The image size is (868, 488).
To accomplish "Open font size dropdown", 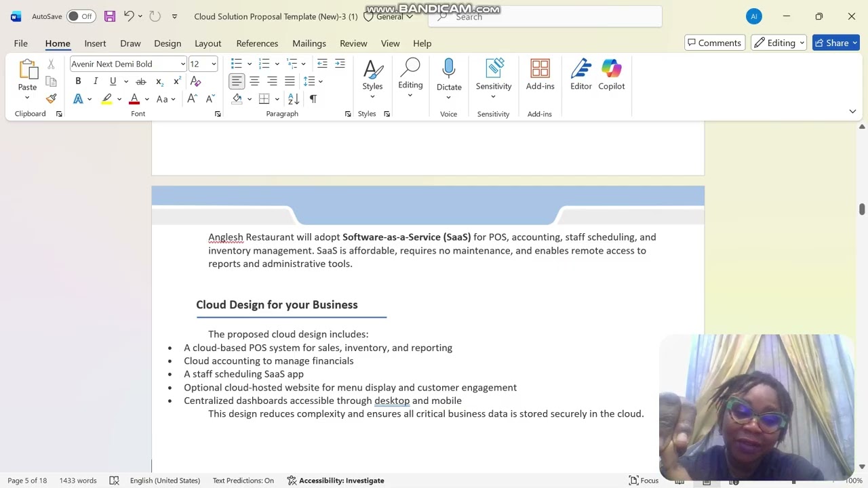I will pyautogui.click(x=214, y=64).
